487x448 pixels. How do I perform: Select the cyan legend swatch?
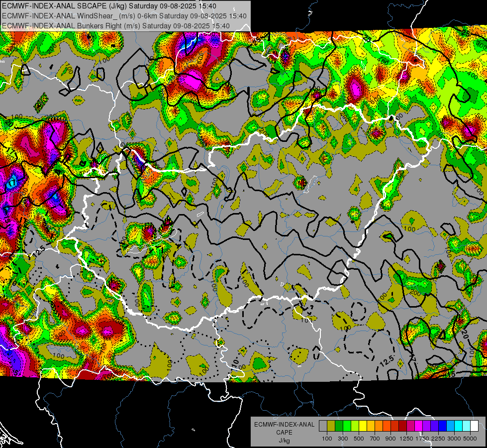click(x=459, y=426)
